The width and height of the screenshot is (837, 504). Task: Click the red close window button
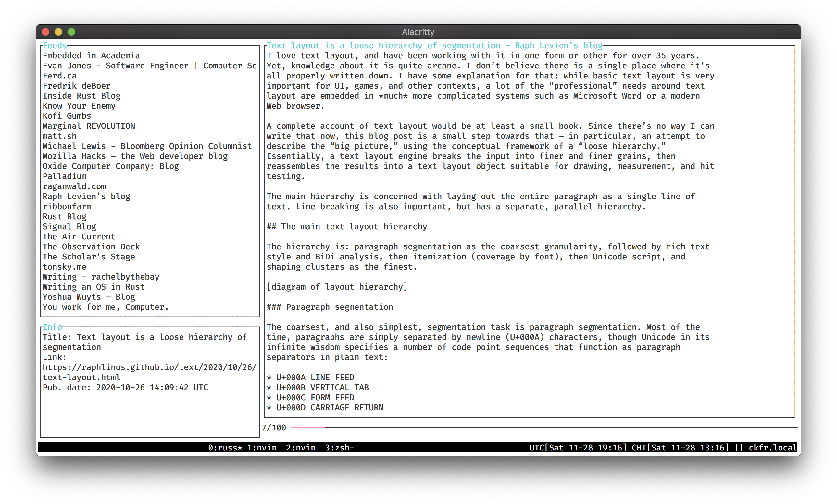click(x=45, y=32)
